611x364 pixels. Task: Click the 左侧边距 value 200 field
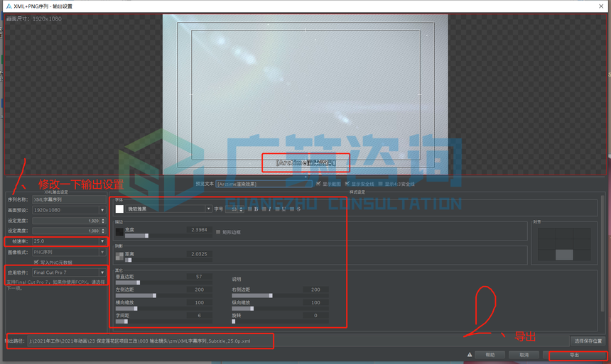click(x=199, y=289)
